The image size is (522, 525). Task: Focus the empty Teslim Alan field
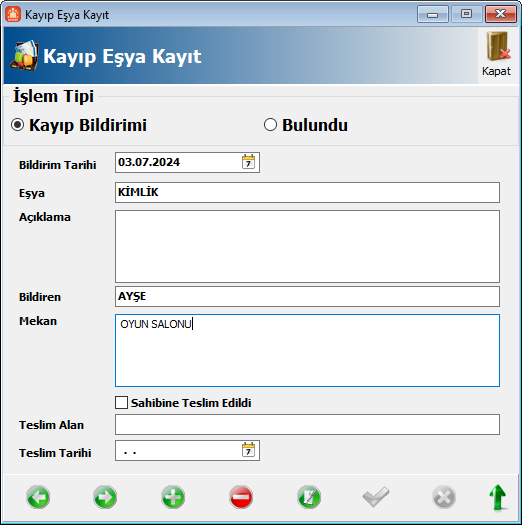(x=307, y=425)
